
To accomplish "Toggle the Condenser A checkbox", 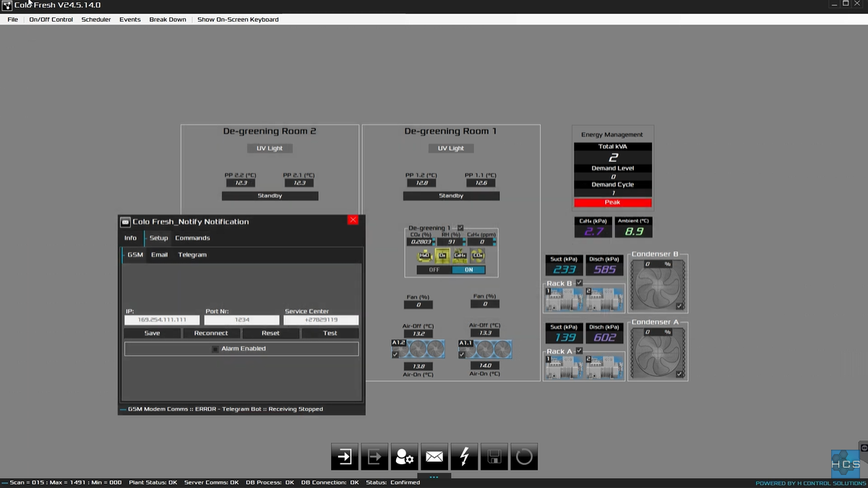I will [679, 374].
